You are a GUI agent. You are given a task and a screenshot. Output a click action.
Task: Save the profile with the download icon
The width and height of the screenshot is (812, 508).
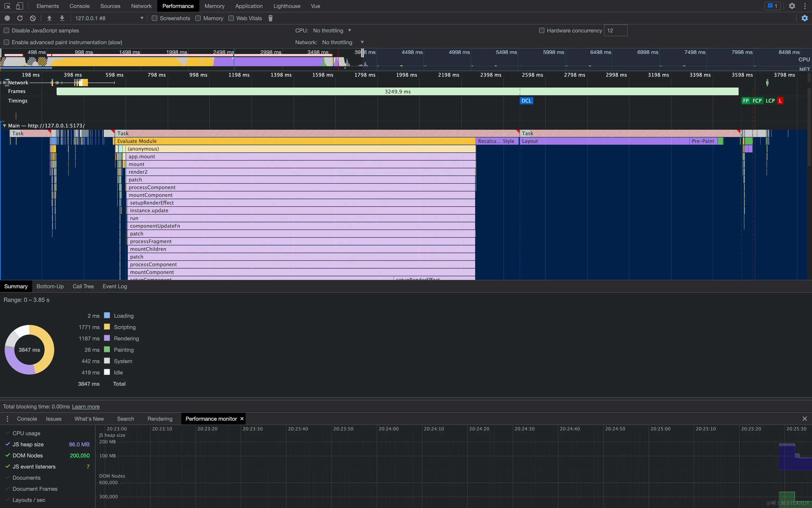(x=62, y=18)
